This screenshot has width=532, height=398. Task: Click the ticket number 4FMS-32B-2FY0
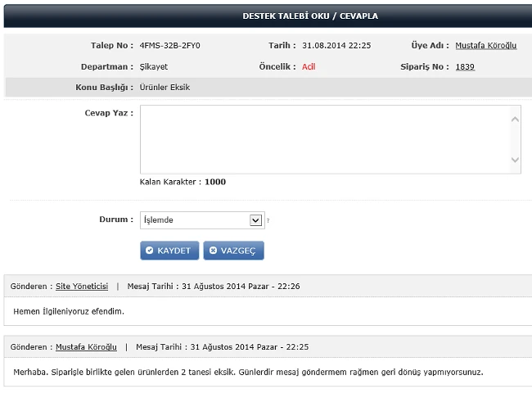[169, 45]
